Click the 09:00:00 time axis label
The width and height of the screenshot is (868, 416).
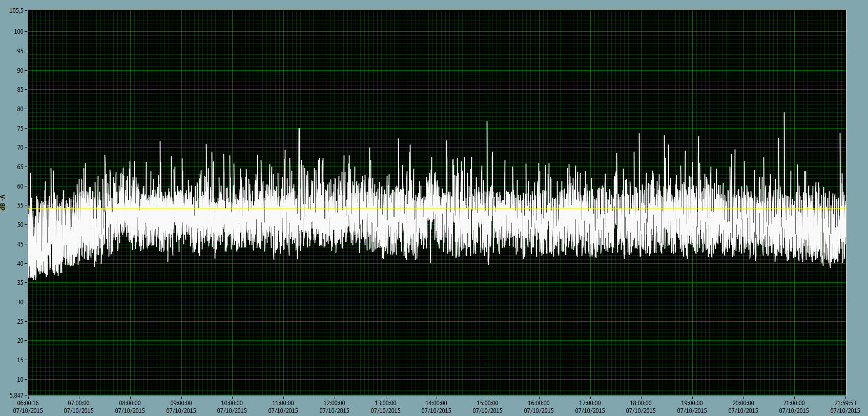pyautogui.click(x=181, y=404)
